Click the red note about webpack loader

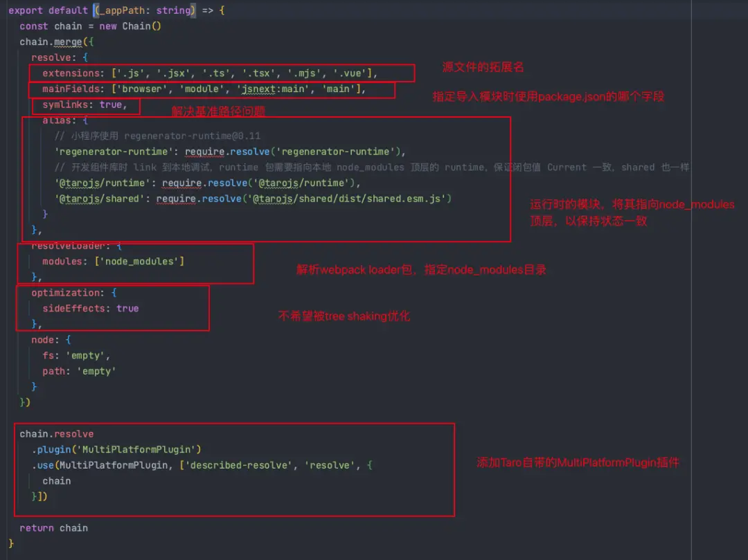[421, 270]
